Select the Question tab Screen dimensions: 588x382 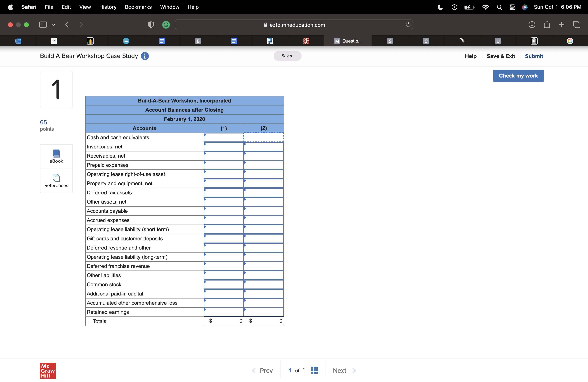pyautogui.click(x=348, y=41)
